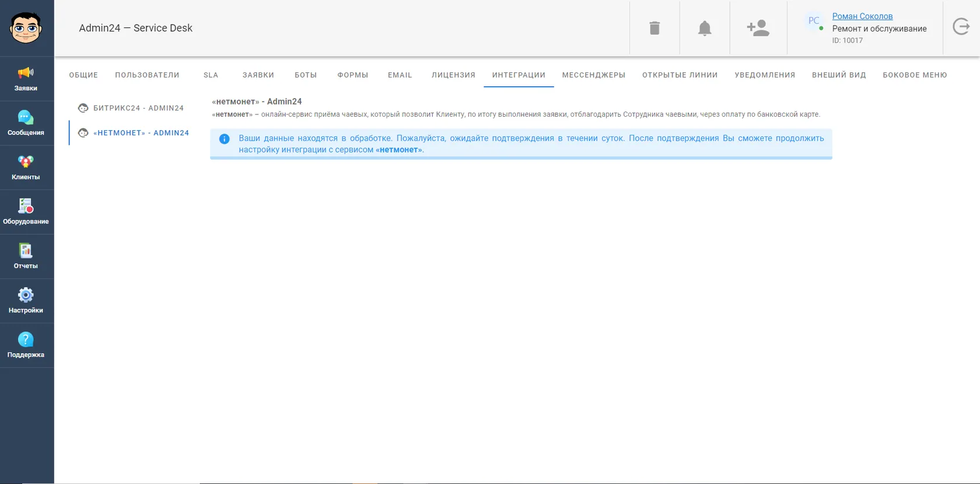Click the logout icon
The image size is (980, 484).
point(961,26)
